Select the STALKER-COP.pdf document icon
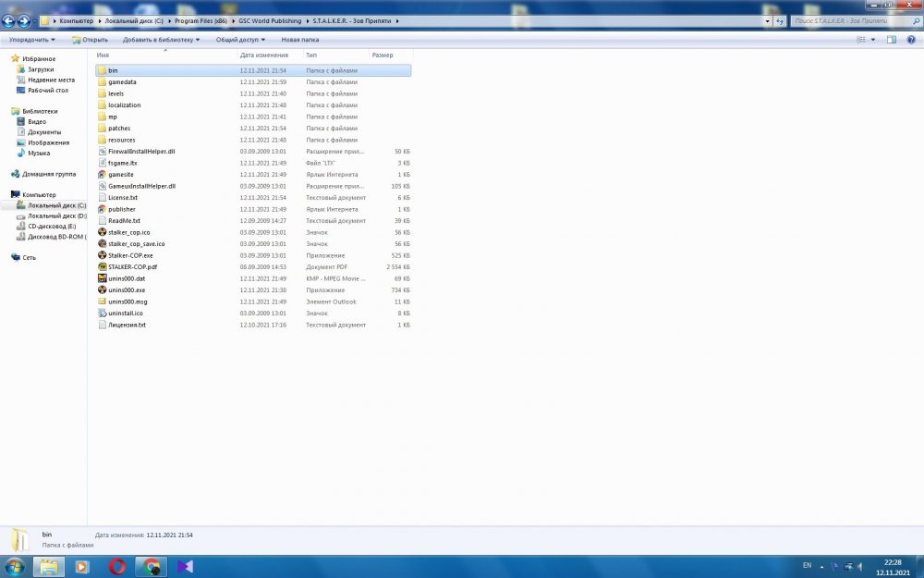This screenshot has width=924, height=578. tap(102, 266)
